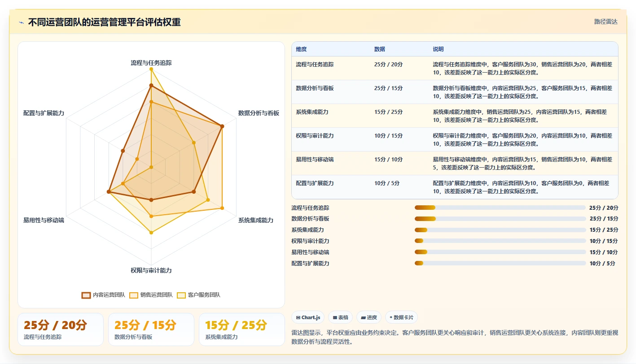Click the 数据 table column header
The image size is (636, 364).
[x=379, y=49]
